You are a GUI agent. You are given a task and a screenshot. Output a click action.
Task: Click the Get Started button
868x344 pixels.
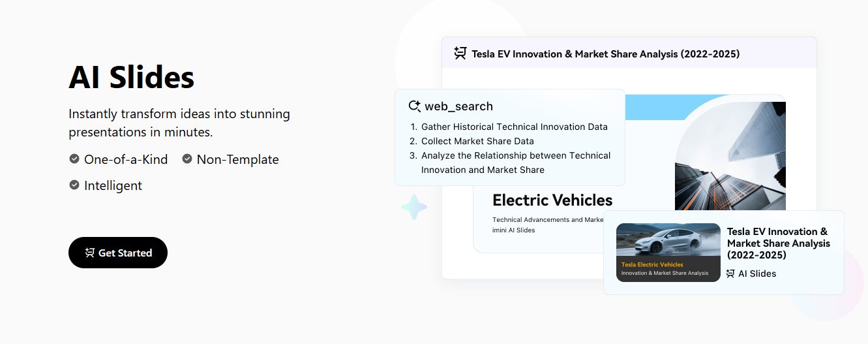pos(118,253)
